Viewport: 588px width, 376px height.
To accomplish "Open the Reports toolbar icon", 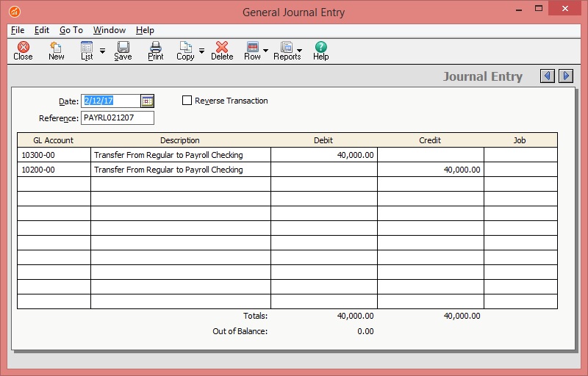I will [287, 51].
